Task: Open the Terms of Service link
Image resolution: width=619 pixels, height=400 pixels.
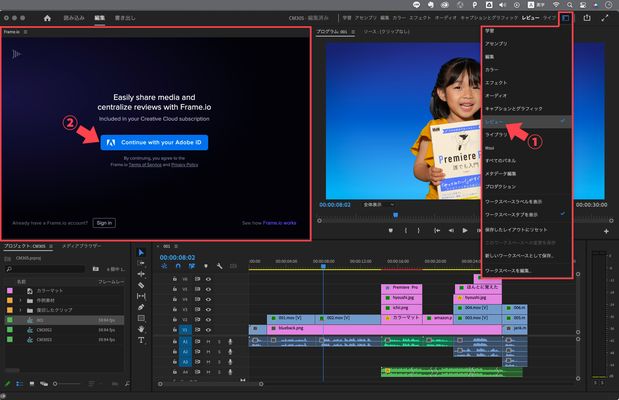Action: click(x=145, y=165)
